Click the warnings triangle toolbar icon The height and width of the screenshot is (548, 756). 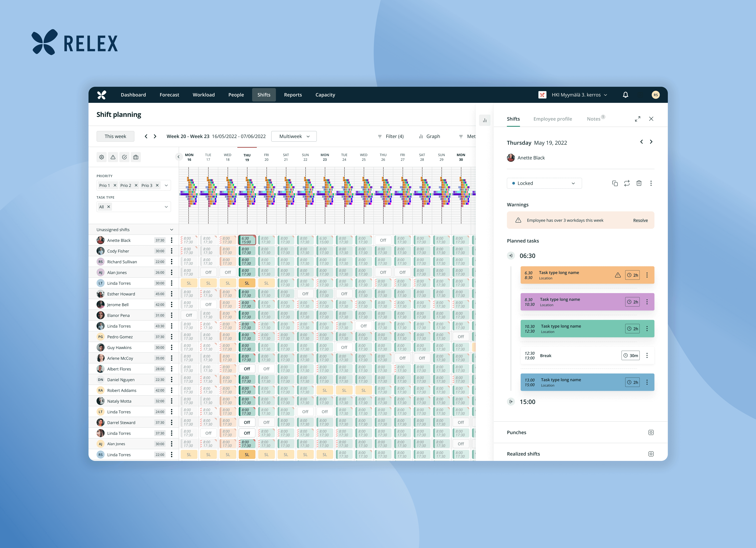pos(113,157)
